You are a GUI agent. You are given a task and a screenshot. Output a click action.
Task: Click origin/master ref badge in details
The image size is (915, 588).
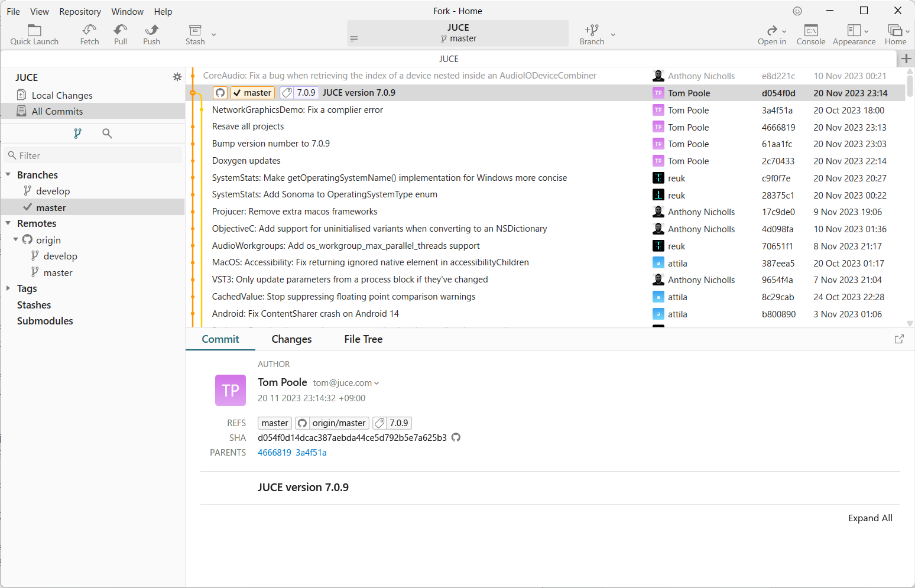pyautogui.click(x=332, y=423)
